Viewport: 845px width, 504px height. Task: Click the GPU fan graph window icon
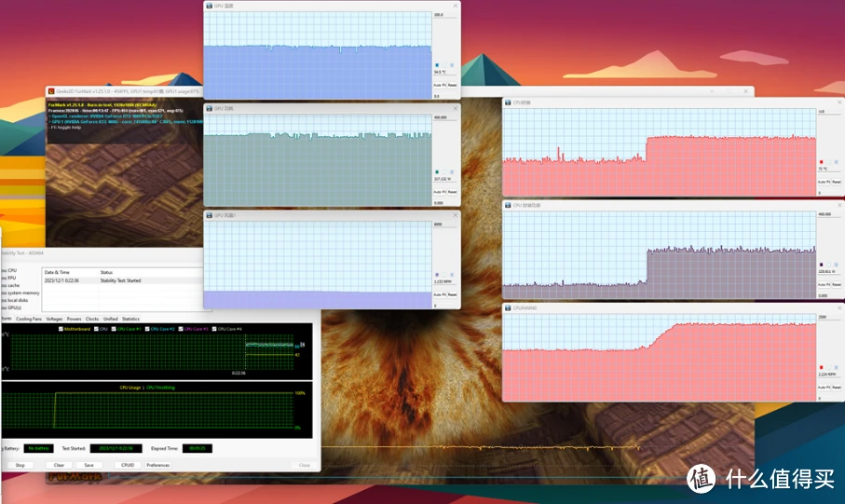[x=209, y=215]
